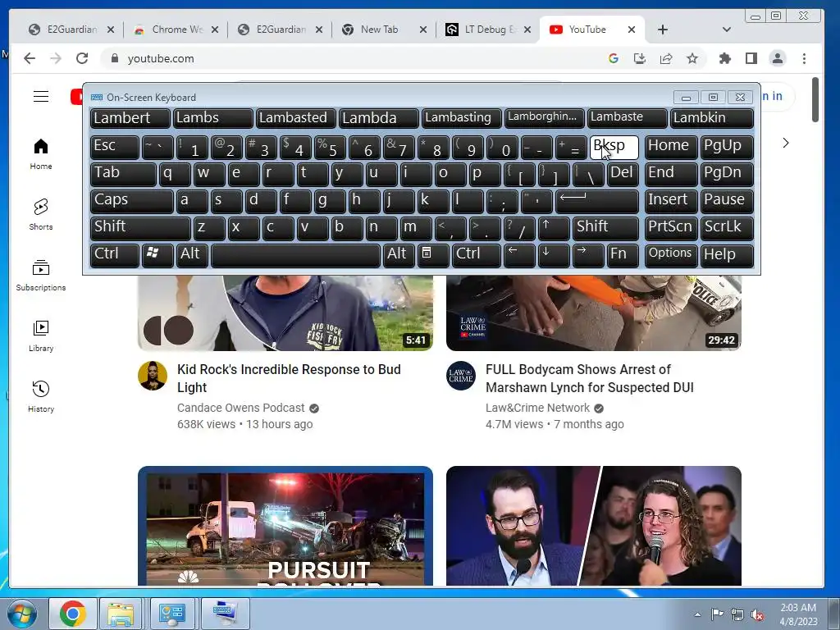Open YouTube hamburger guide menu

(x=41, y=97)
